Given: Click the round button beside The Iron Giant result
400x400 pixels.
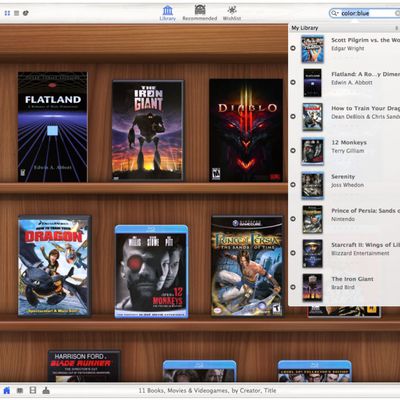Looking at the screenshot, I should coord(293,287).
